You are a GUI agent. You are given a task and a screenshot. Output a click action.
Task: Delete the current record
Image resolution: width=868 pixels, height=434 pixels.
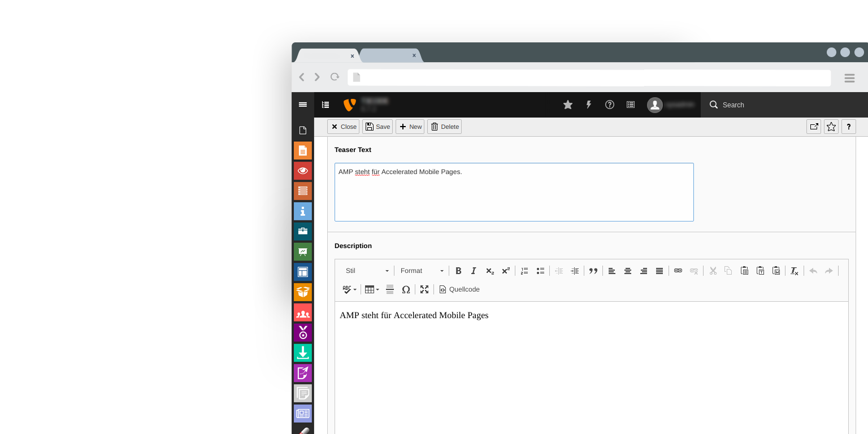[x=445, y=127]
